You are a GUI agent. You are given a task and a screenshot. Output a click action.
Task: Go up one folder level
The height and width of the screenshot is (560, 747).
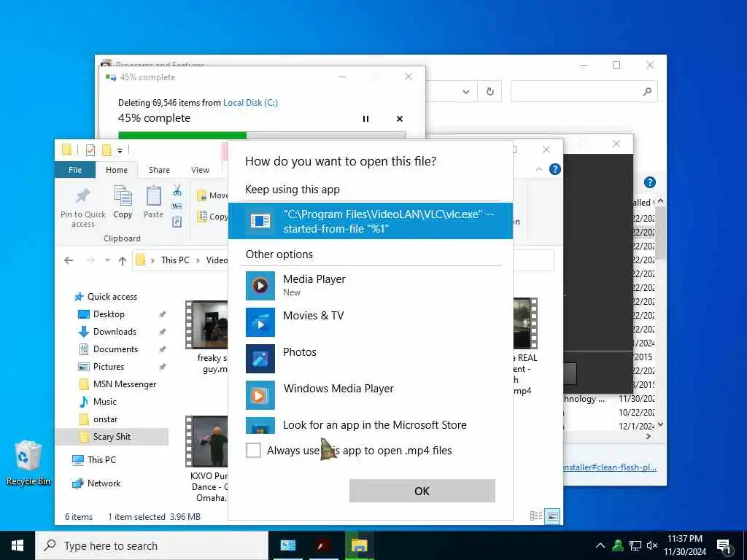(123, 260)
